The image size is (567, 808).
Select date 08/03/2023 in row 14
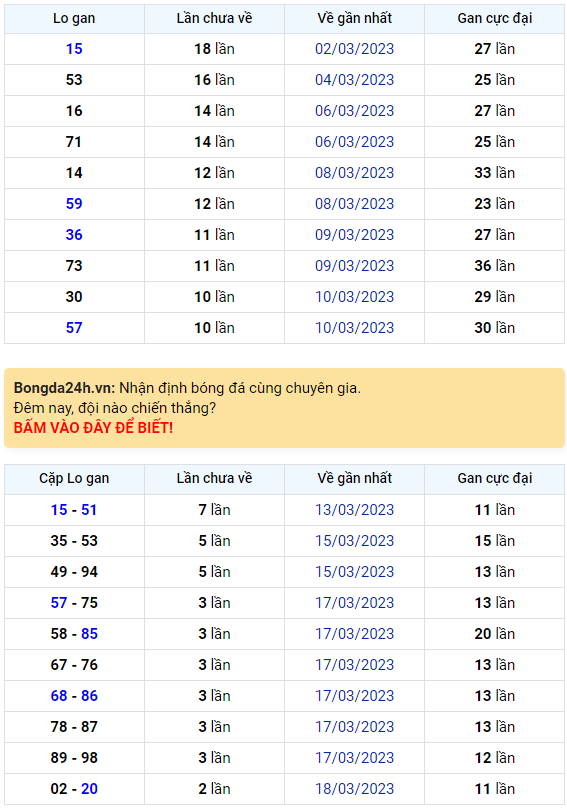355,173
